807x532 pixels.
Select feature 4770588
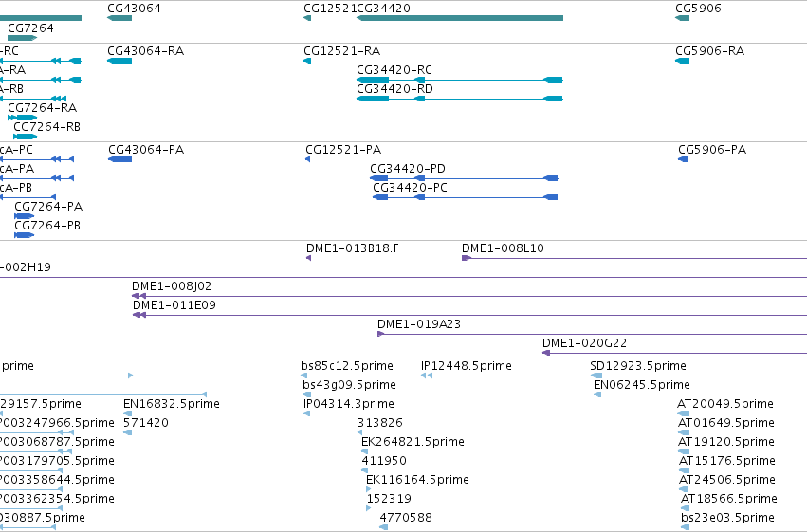(406, 519)
